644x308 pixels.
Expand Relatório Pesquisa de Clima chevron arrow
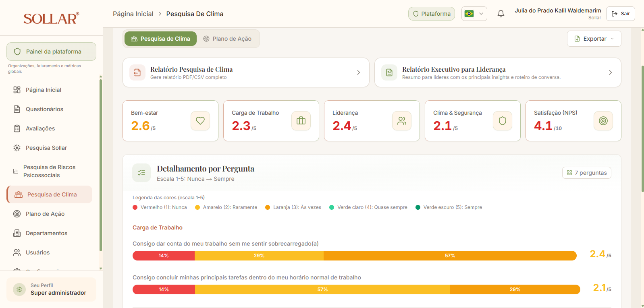pos(359,72)
